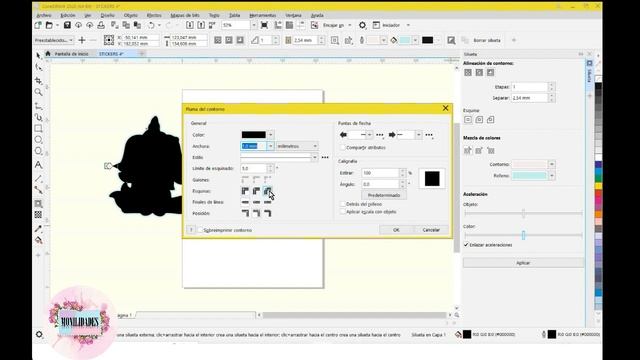Select the Text tool in the toolbox

(x=38, y=165)
